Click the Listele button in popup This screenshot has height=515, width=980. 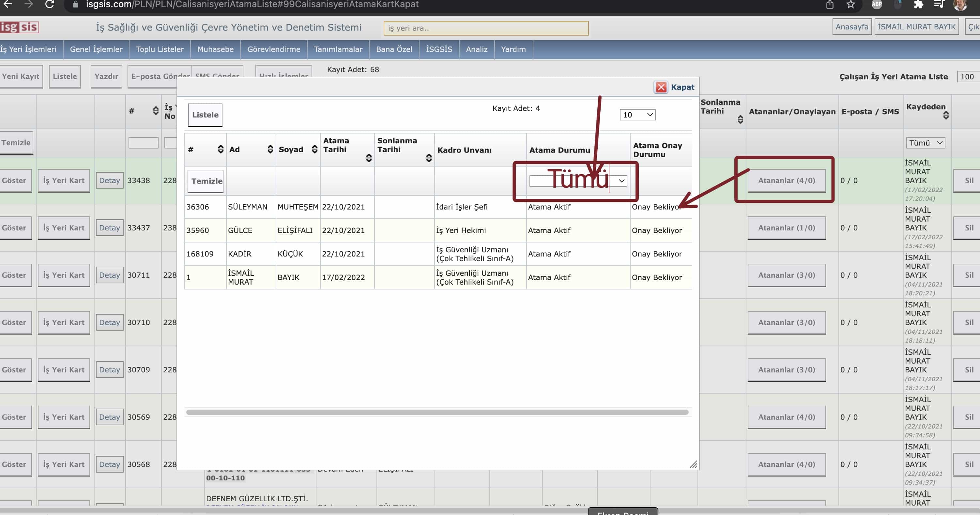pyautogui.click(x=205, y=115)
